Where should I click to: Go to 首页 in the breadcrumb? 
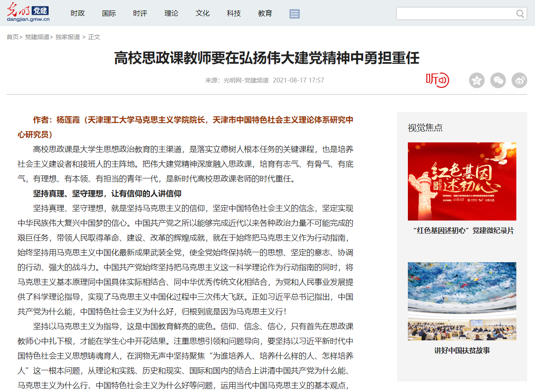click(13, 37)
